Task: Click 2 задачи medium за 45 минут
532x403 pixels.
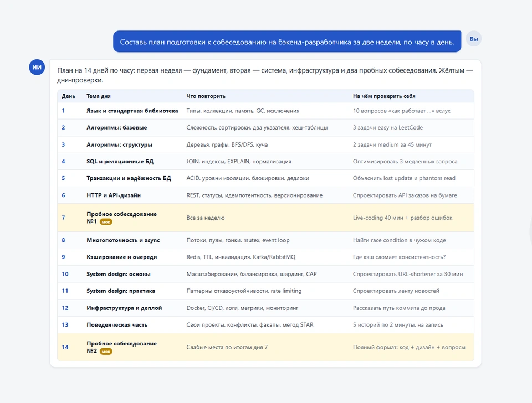Action: [392, 144]
